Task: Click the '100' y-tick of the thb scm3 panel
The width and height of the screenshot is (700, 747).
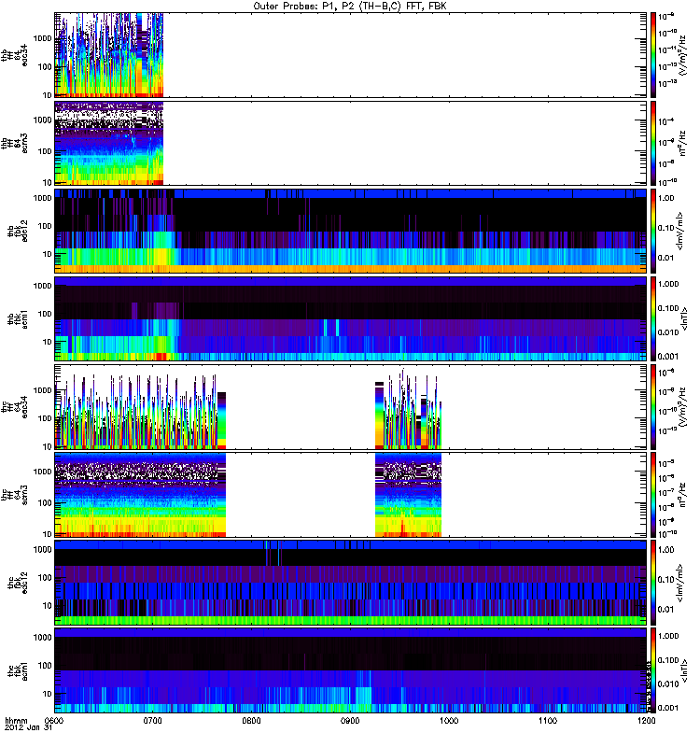Action: click(45, 151)
